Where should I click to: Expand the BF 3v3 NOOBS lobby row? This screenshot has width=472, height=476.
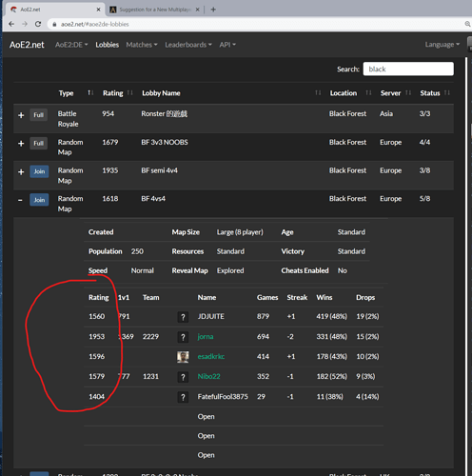point(21,144)
